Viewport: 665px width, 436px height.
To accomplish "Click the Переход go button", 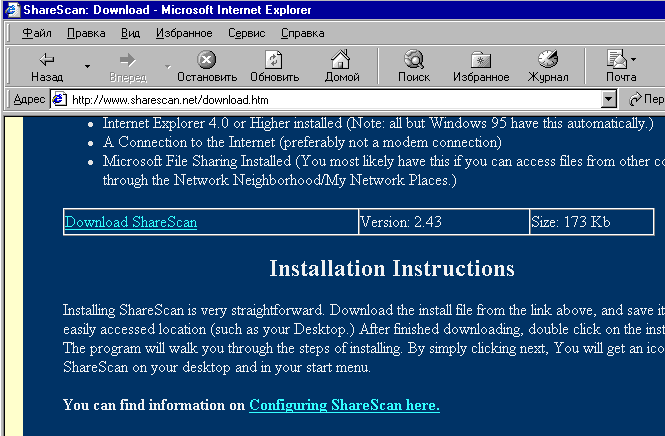I will [645, 100].
